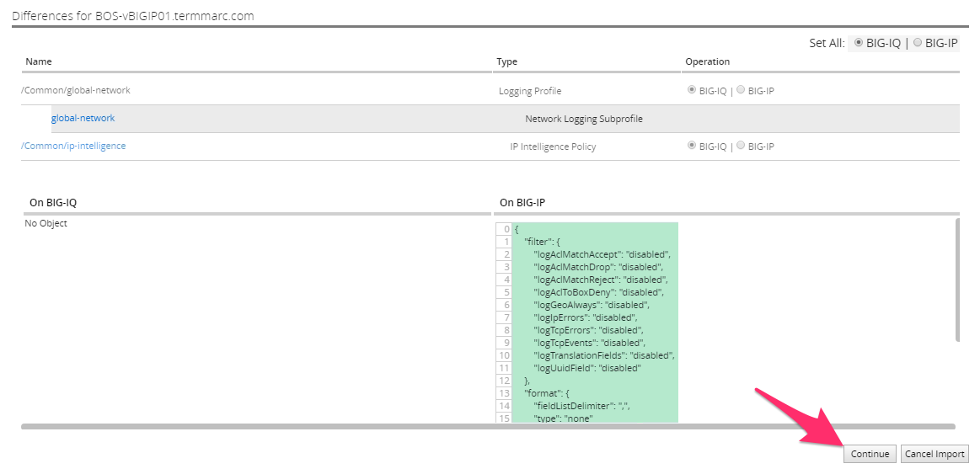The width and height of the screenshot is (980, 469).
Task: Click the Type column header
Action: (507, 61)
